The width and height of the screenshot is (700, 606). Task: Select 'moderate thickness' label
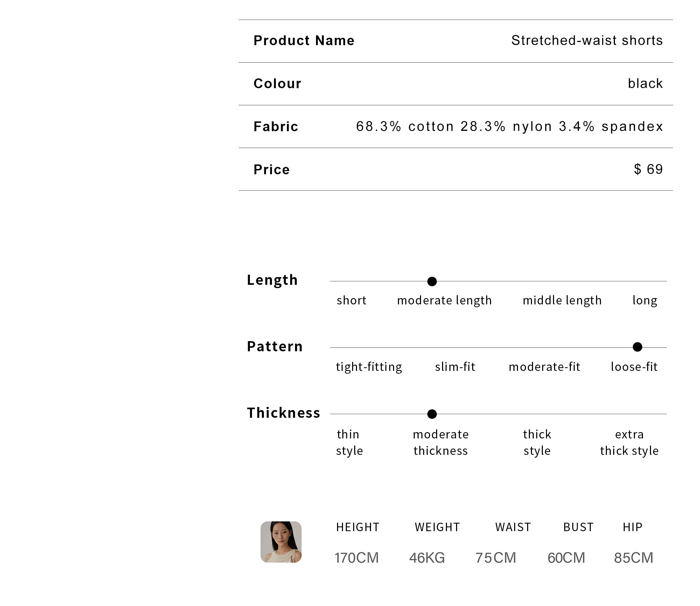(441, 443)
